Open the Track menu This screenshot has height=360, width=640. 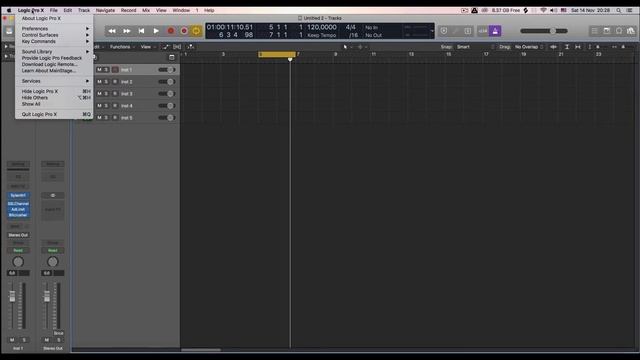[x=84, y=10]
